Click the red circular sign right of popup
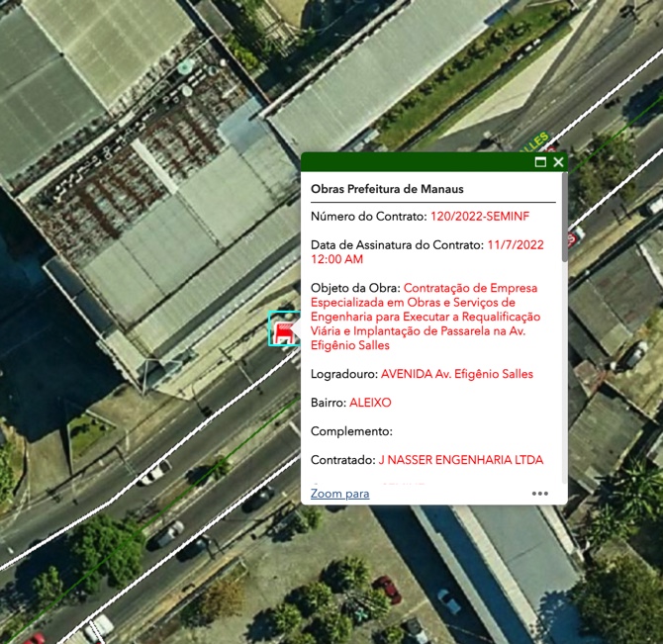Viewport: 663px width, 644px height. pos(571,239)
